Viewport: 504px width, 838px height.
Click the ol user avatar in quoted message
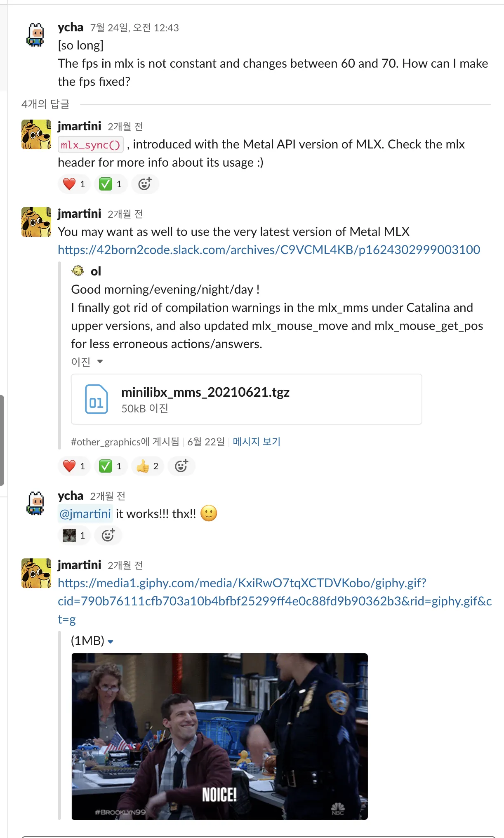pyautogui.click(x=78, y=271)
